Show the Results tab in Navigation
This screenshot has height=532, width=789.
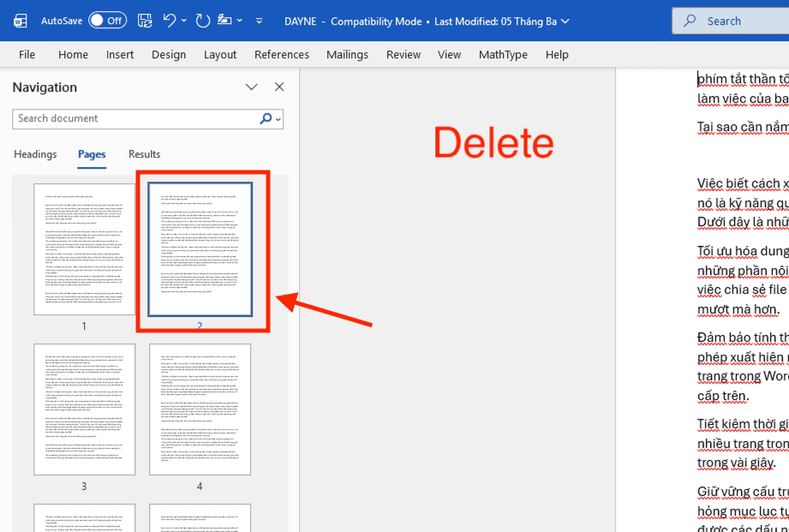click(x=145, y=154)
